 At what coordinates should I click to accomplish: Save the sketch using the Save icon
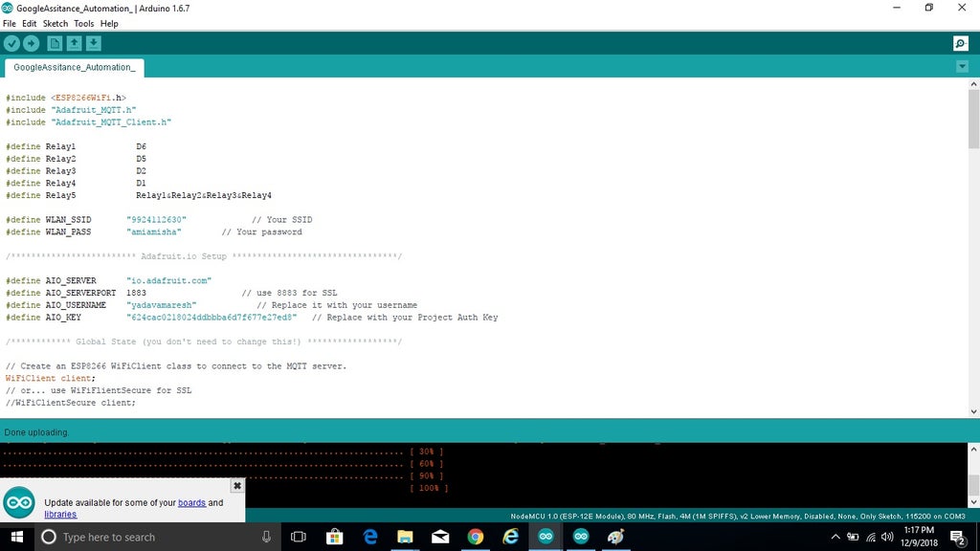point(93,43)
